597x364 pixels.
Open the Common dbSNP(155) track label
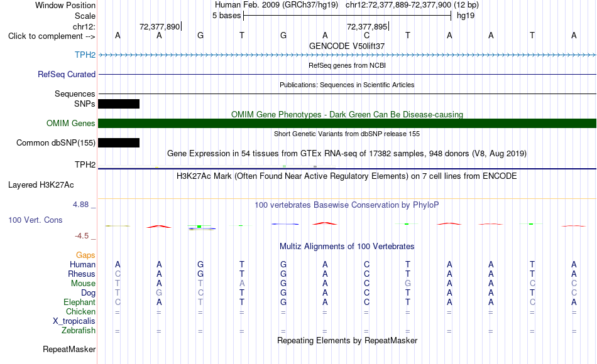click(x=55, y=142)
